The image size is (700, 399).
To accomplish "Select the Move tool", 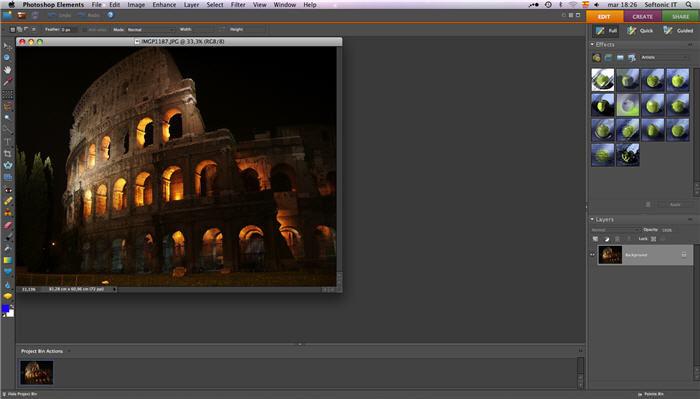I will (x=8, y=46).
